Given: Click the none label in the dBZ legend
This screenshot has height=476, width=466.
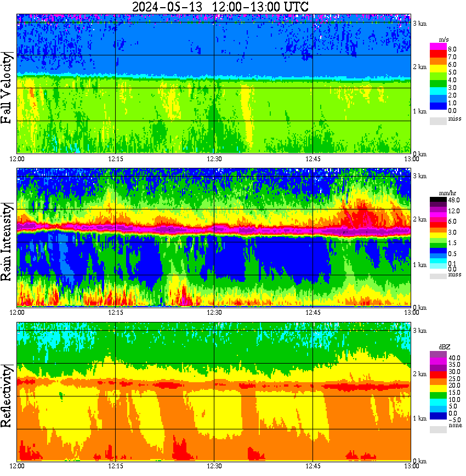Looking at the screenshot, I should [x=455, y=425].
